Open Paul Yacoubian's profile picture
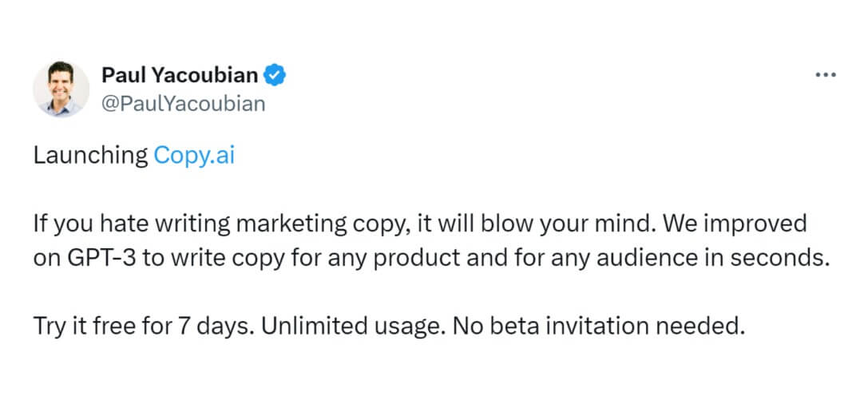Viewport: 868px width, 412px height. 61,89
